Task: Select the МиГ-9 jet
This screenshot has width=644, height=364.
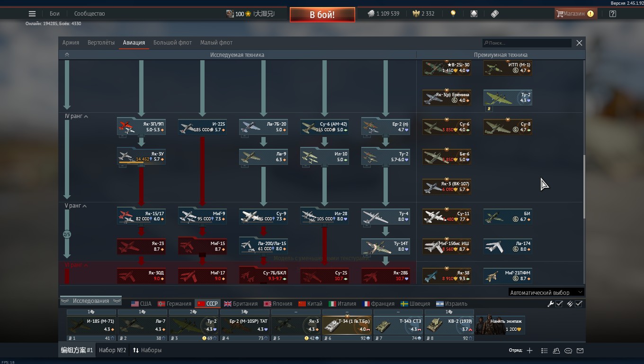Action: tap(202, 217)
